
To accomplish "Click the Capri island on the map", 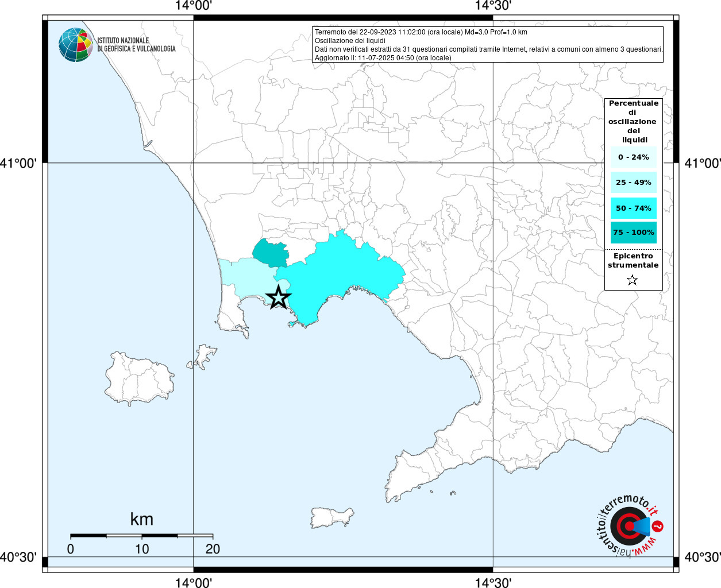I will point(332,517).
